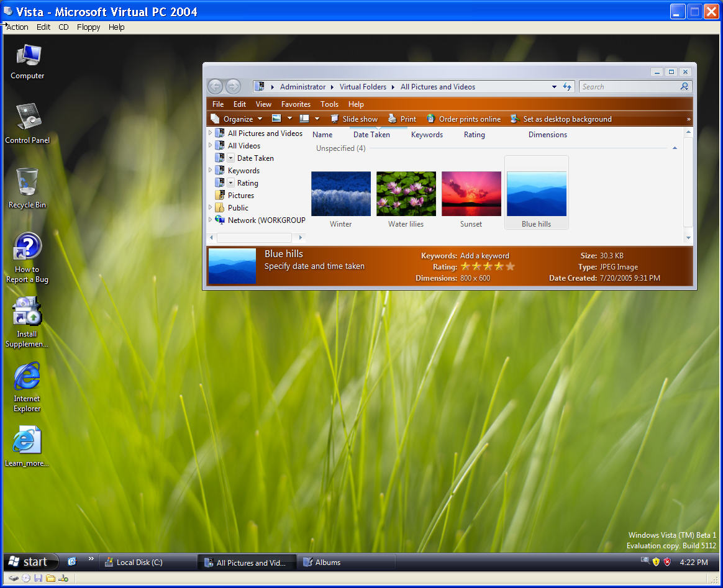
Task: Select the How to Report a Bug shortcut
Action: pos(27,258)
